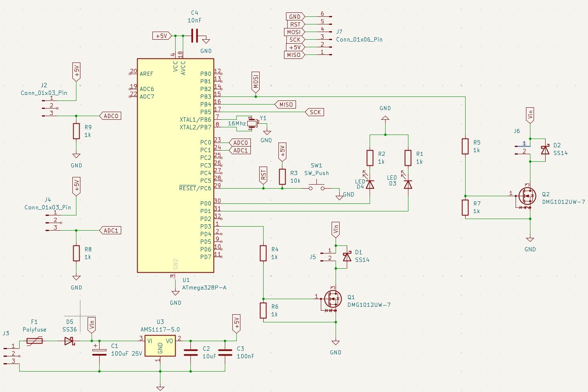Click the C1 100uF polarized capacitor symbol

click(x=99, y=352)
